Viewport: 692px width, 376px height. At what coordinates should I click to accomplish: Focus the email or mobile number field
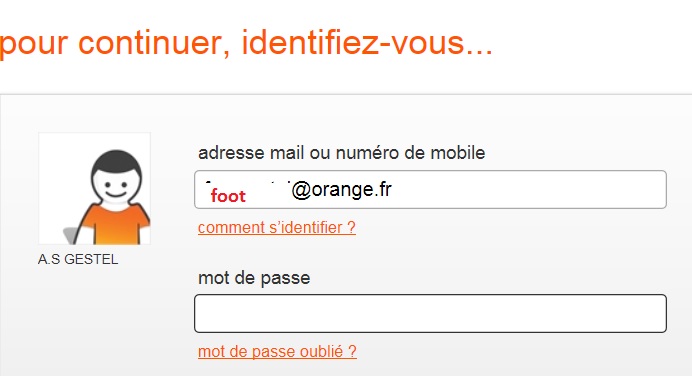[x=430, y=189]
